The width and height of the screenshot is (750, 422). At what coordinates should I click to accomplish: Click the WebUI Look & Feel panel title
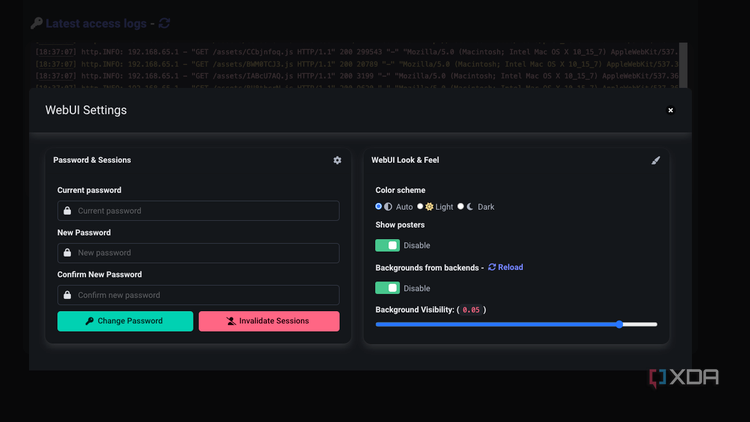click(405, 160)
